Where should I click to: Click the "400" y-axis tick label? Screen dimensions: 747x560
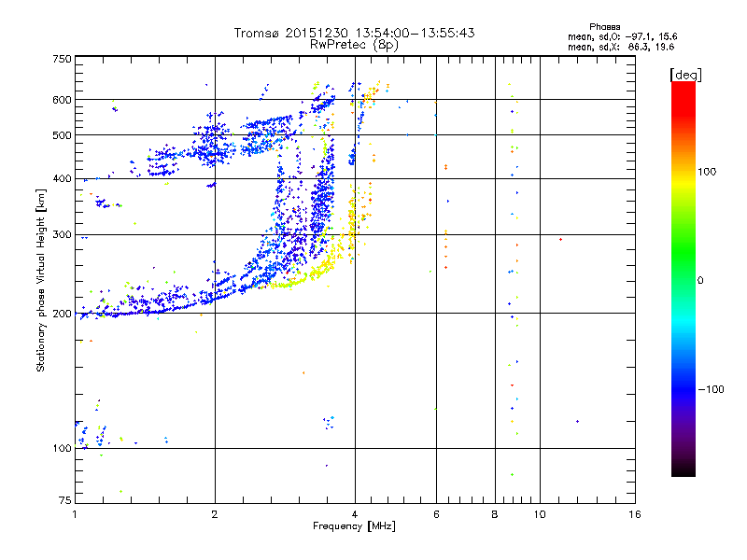pos(62,179)
